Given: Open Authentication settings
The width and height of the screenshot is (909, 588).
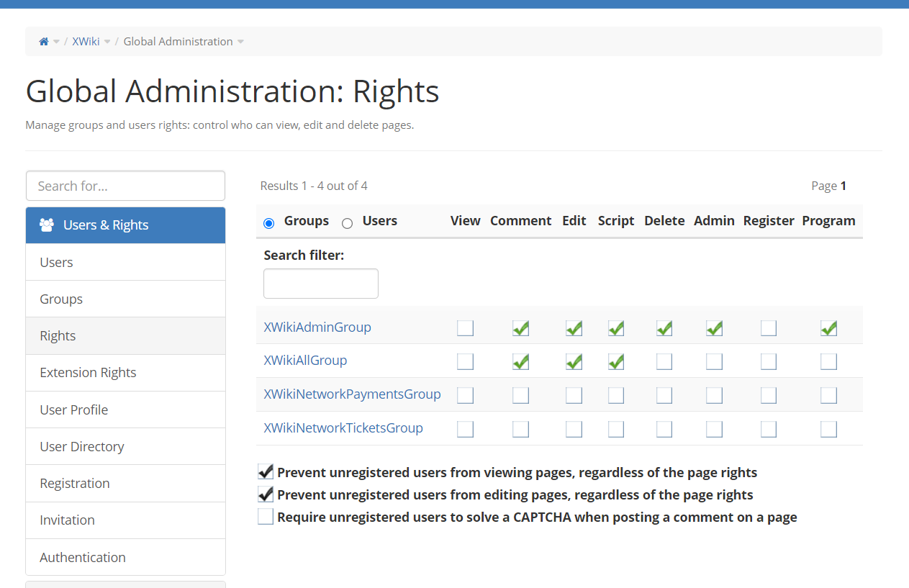Looking at the screenshot, I should pyautogui.click(x=125, y=557).
